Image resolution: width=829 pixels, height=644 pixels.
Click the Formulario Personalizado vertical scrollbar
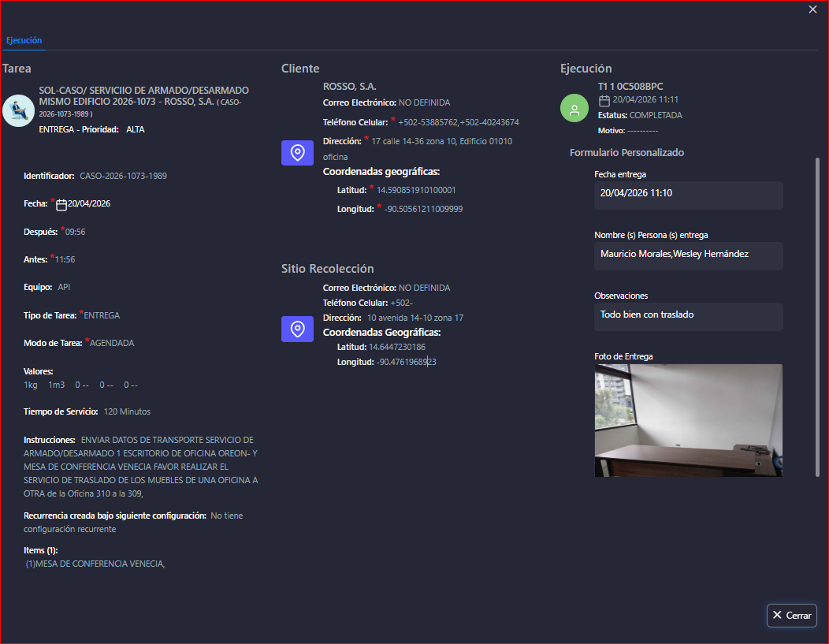tap(817, 315)
